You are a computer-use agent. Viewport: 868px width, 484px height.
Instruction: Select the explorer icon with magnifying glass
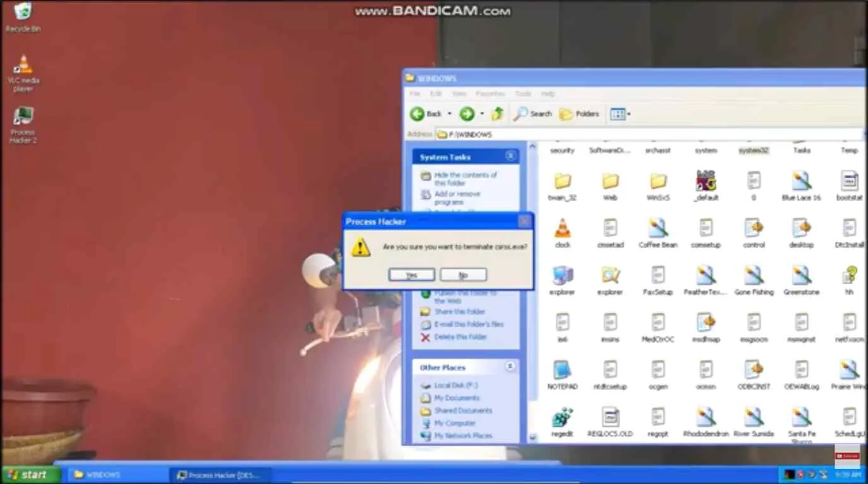[x=610, y=281]
